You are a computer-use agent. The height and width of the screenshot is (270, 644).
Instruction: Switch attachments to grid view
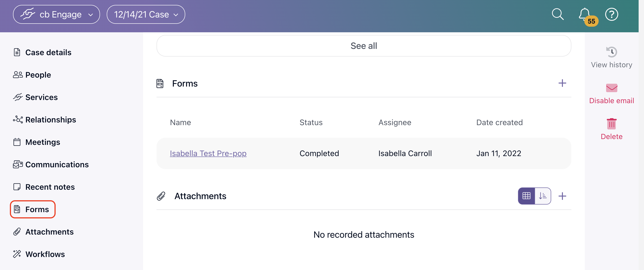(x=527, y=196)
